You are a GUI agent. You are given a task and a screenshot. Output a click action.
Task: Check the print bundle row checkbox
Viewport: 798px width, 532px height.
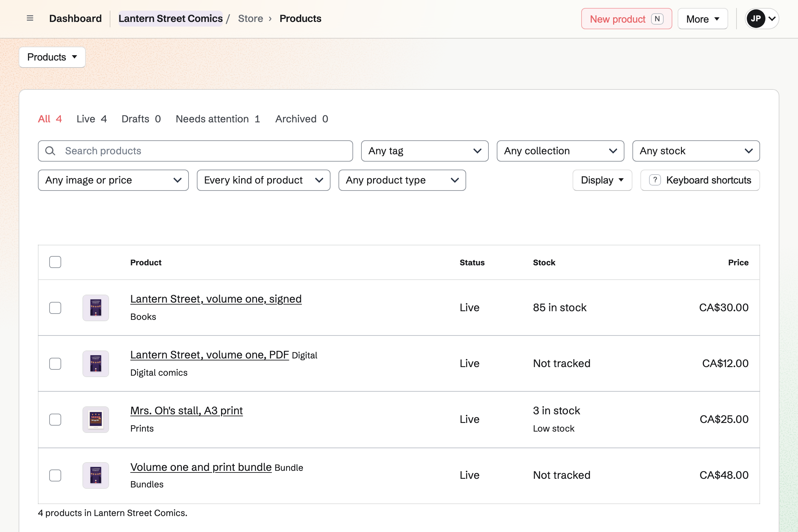pyautogui.click(x=55, y=475)
